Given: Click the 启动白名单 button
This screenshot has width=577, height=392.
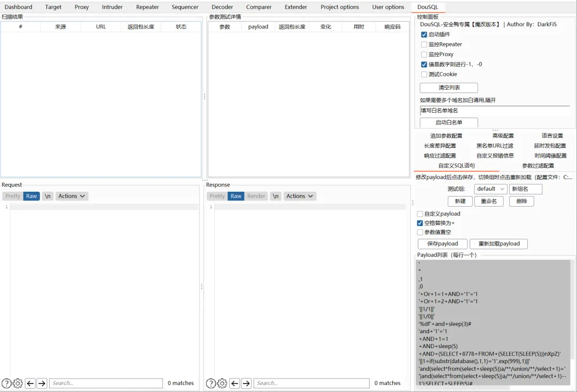Looking at the screenshot, I should click(x=449, y=122).
